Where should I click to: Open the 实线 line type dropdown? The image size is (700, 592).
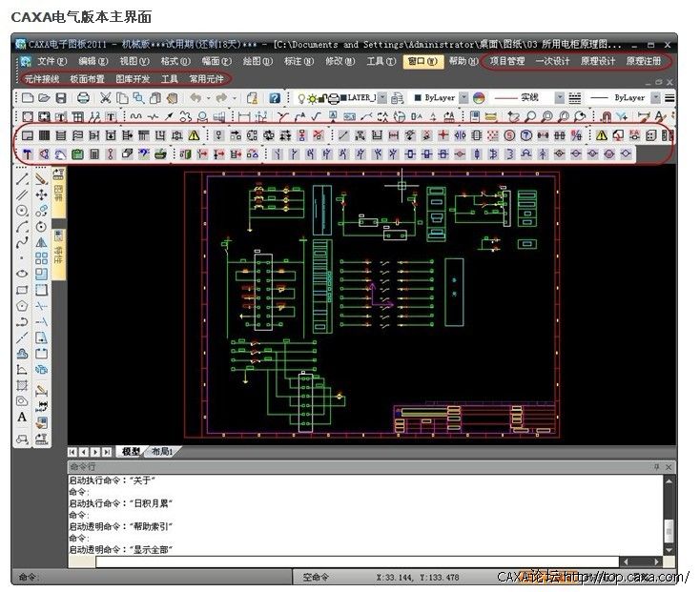point(560,97)
